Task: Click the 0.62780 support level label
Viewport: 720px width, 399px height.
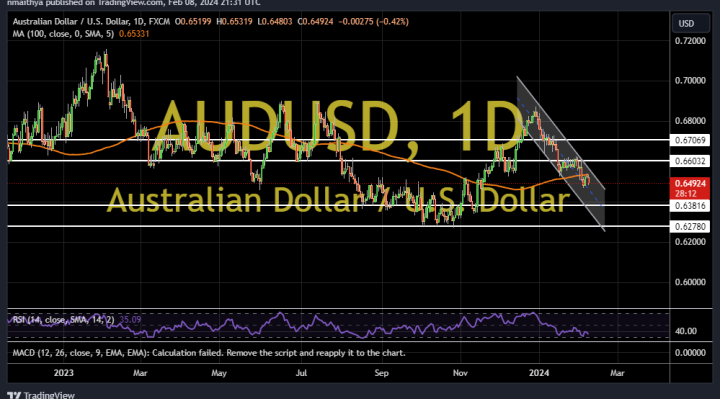Action: [x=690, y=226]
